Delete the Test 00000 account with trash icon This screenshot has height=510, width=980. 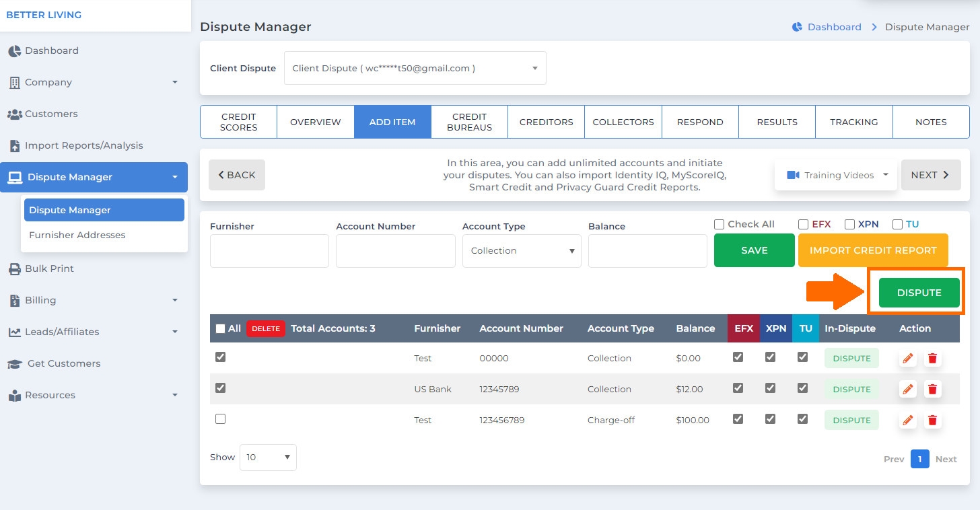pyautogui.click(x=932, y=359)
